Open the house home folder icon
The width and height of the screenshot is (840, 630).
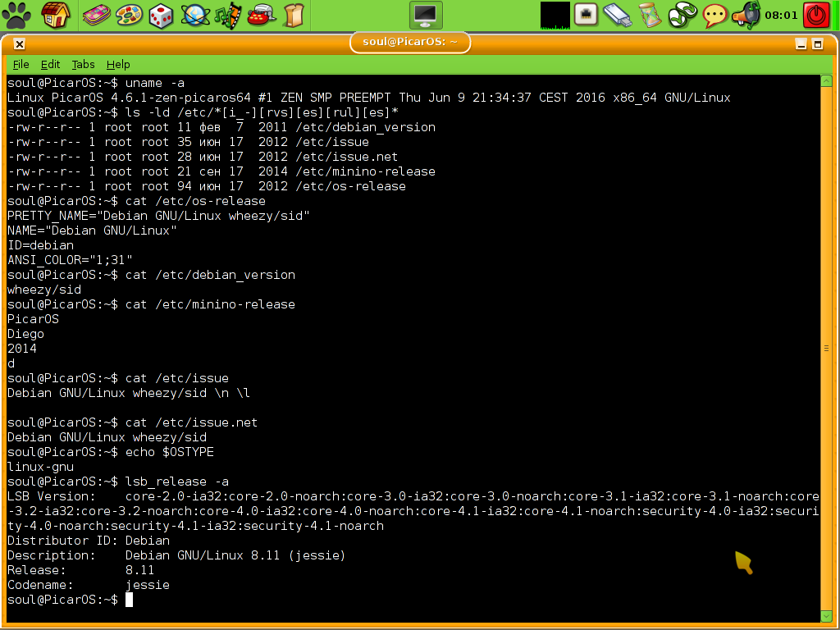[x=56, y=15]
